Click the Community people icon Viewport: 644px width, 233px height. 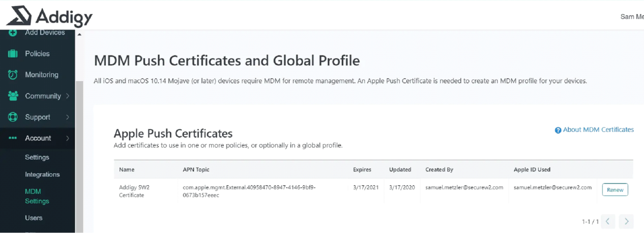point(13,96)
